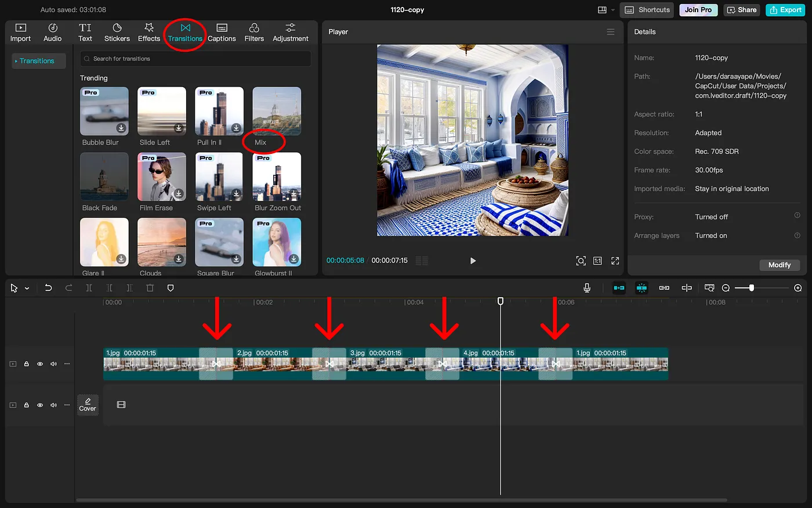Image resolution: width=812 pixels, height=508 pixels.
Task: Open the Adjustment tab
Action: pos(291,33)
